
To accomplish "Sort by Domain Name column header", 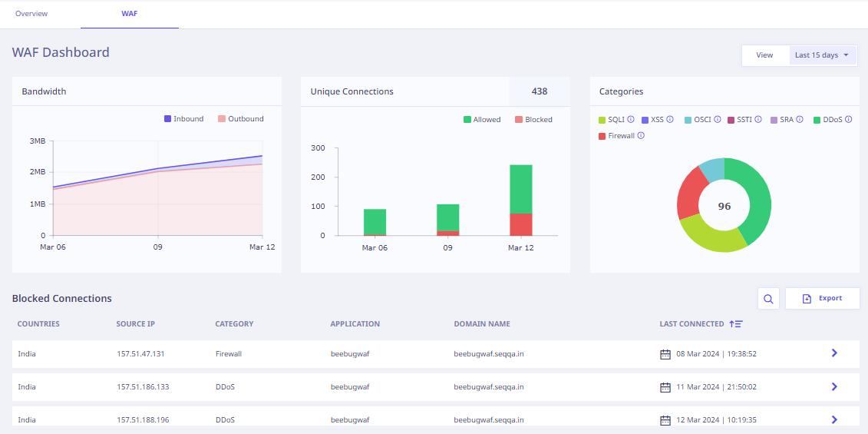I will 482,323.
